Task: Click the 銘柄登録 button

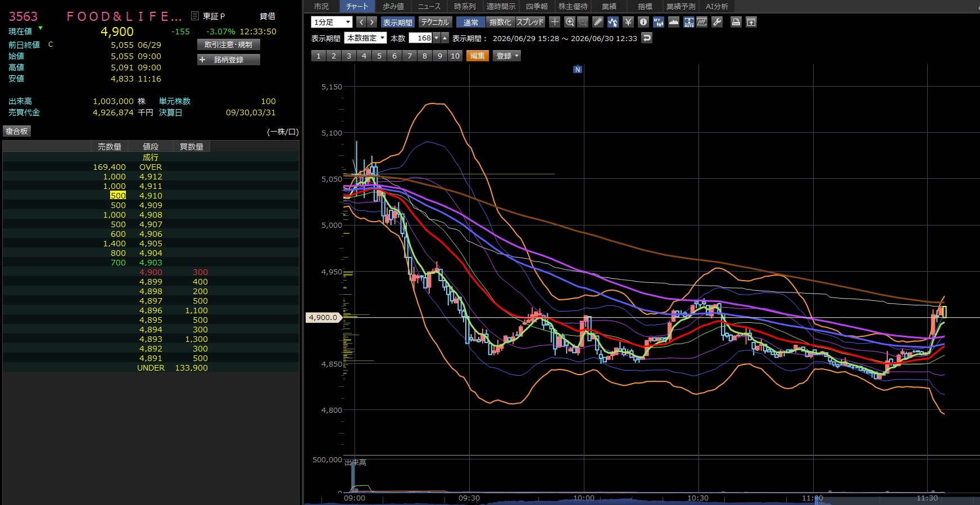Action: (228, 60)
